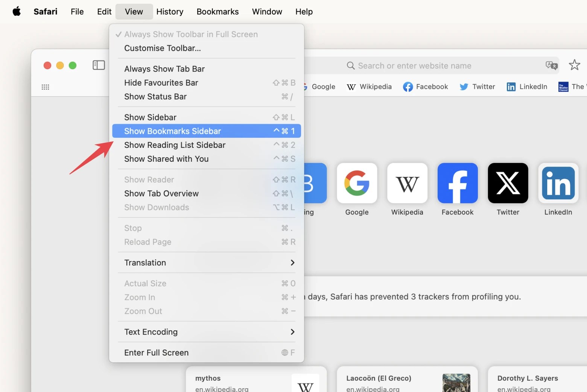Toggle the sidebar icon in the toolbar
Viewport: 587px width, 392px height.
98,65
